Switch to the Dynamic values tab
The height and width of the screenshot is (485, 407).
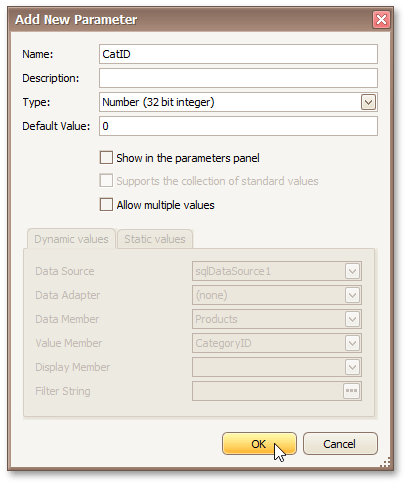click(71, 239)
